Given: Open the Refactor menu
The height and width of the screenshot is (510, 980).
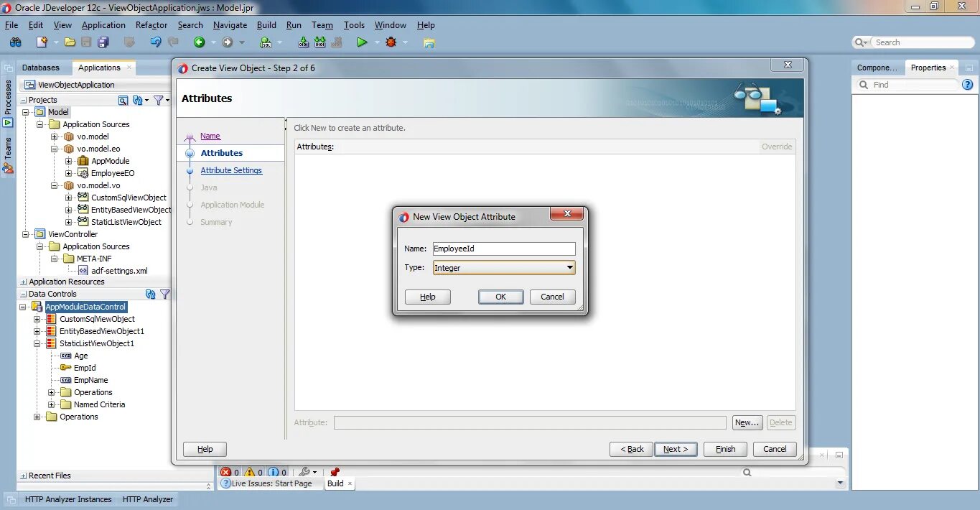Looking at the screenshot, I should click(151, 24).
